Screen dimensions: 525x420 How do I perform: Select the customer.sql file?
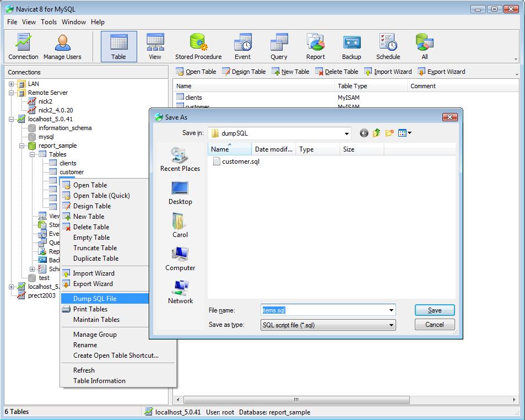coord(236,161)
